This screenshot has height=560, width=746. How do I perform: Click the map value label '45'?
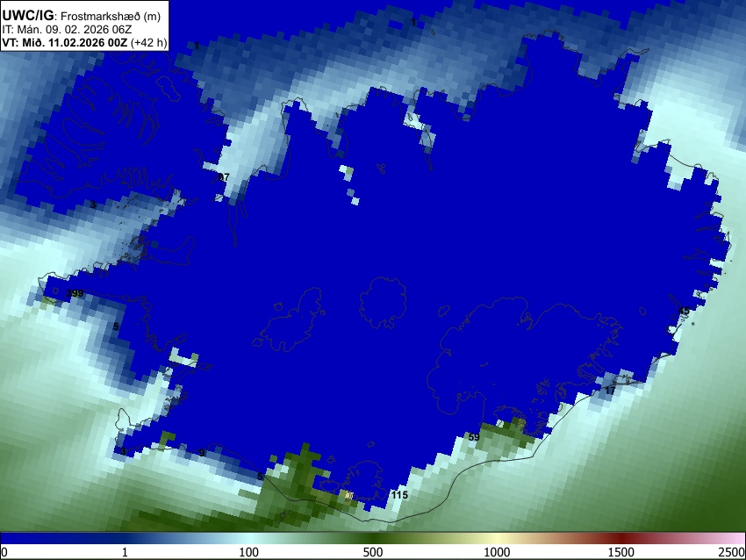684,312
